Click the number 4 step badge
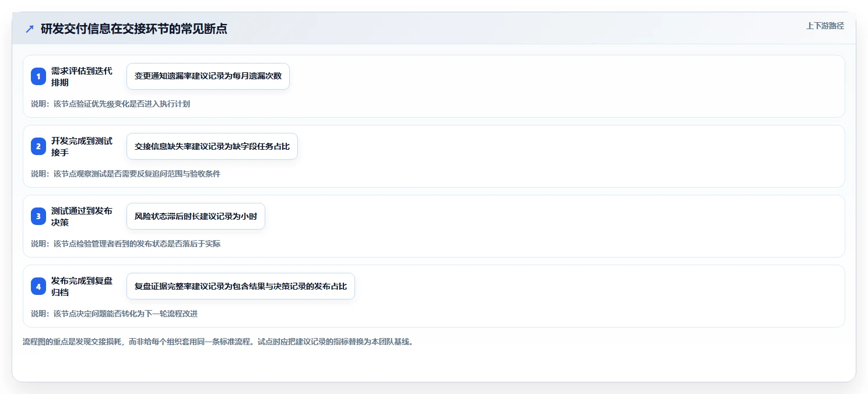 (38, 286)
